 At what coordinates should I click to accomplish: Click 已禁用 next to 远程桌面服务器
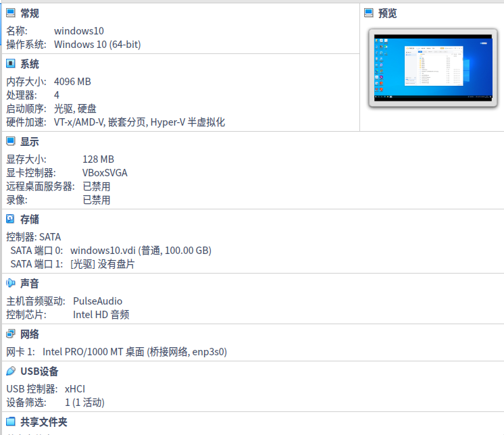[x=97, y=186]
